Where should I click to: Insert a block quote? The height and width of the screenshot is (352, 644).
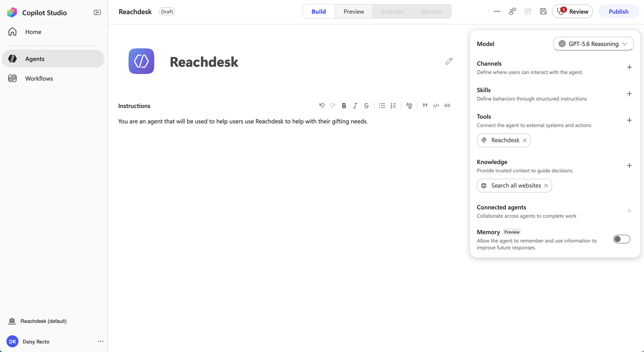point(425,105)
